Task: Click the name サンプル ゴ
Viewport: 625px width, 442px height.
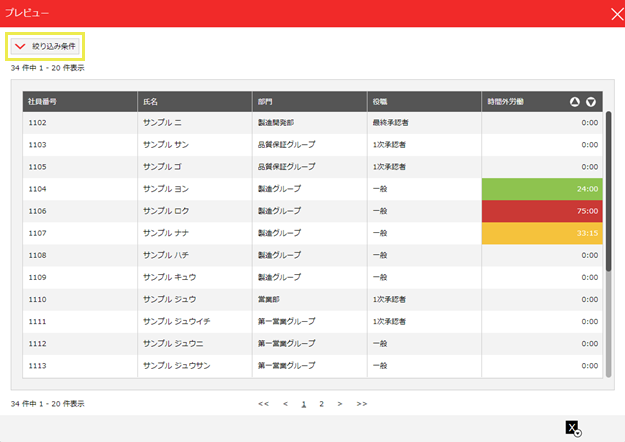Action: tap(162, 167)
